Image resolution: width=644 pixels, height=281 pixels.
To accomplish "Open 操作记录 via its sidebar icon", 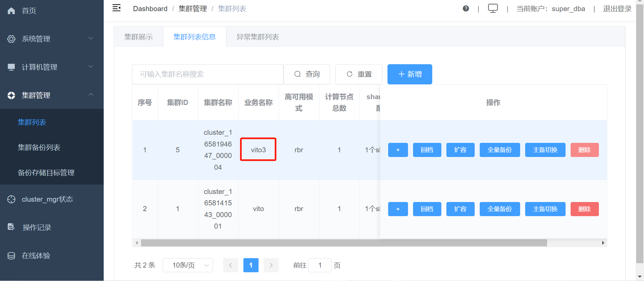I will pyautogui.click(x=11, y=227).
